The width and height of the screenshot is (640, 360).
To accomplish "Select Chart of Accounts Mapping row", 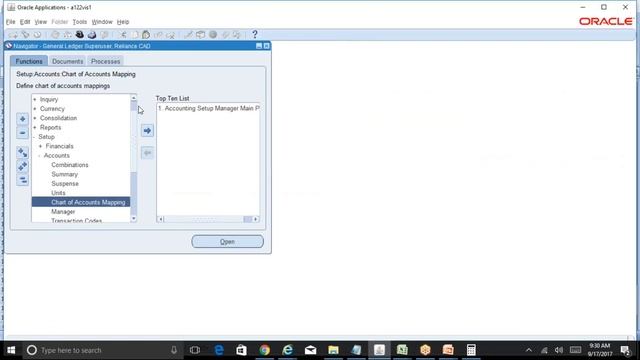I will click(x=81, y=202).
